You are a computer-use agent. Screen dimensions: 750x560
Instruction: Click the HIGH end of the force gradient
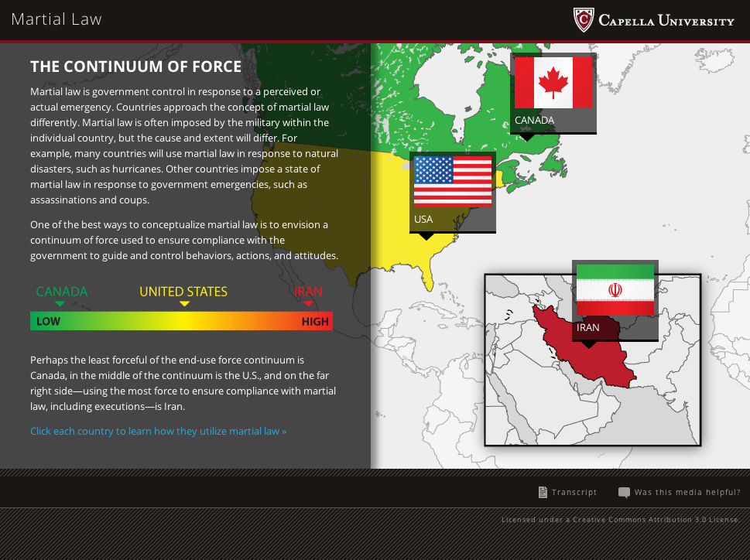(x=315, y=321)
